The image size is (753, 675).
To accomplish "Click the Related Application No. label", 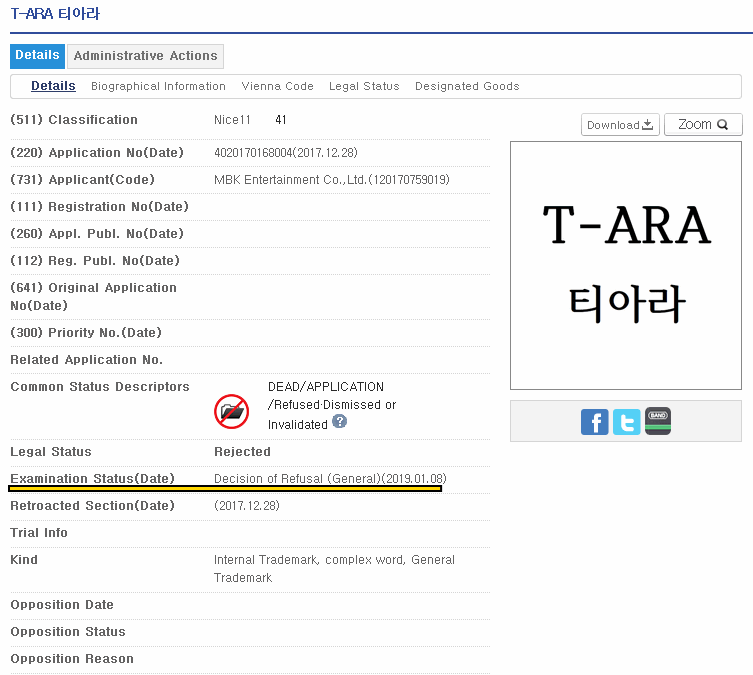I will pyautogui.click(x=86, y=360).
